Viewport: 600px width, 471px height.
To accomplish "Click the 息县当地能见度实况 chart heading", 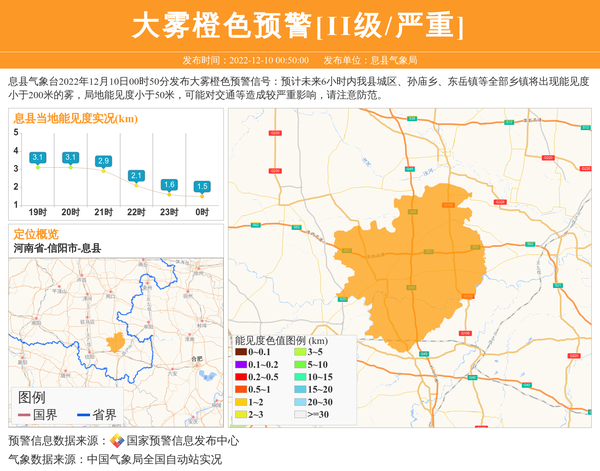I will (x=75, y=119).
